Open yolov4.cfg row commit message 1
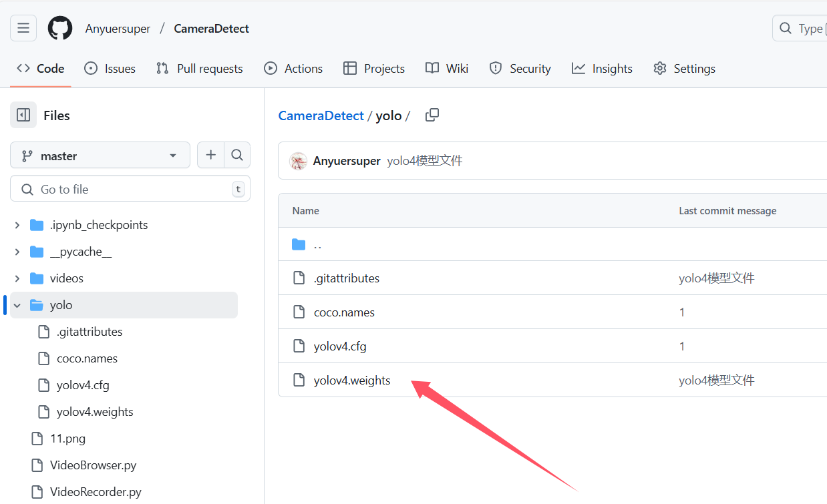This screenshot has width=827, height=504. [682, 346]
